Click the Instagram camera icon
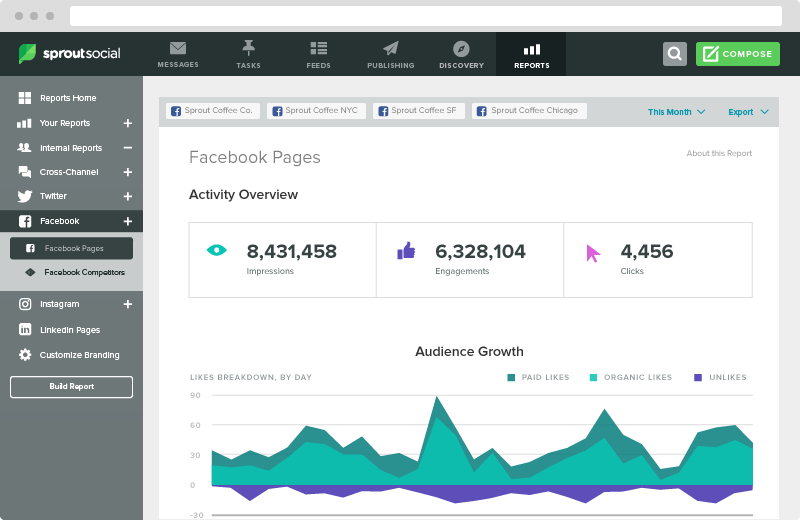Image resolution: width=800 pixels, height=520 pixels. pyautogui.click(x=24, y=304)
